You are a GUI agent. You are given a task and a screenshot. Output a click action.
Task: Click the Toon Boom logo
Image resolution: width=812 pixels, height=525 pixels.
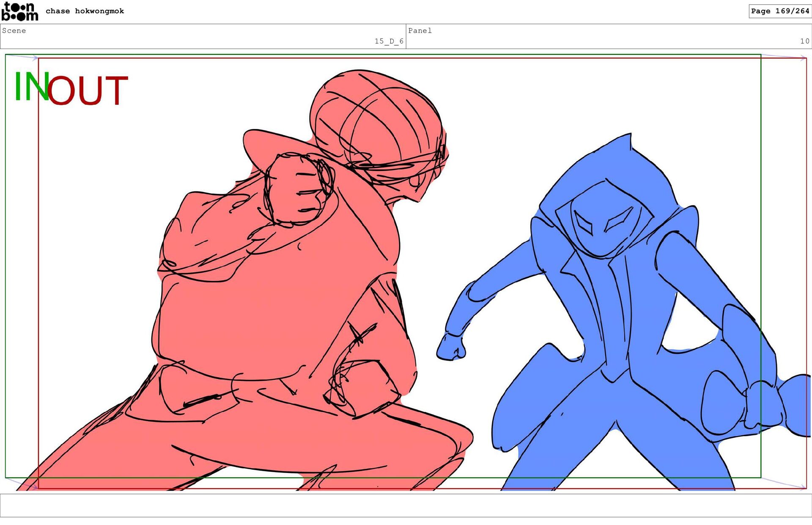tap(19, 11)
